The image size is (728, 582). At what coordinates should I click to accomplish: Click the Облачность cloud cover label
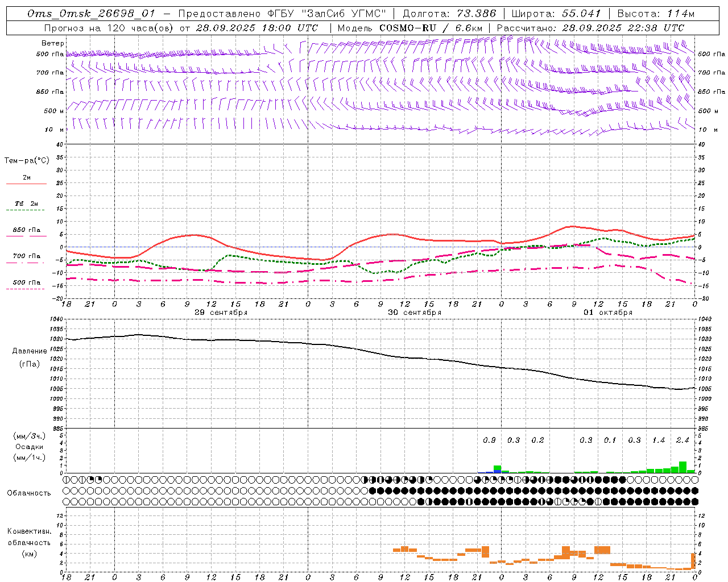29,493
